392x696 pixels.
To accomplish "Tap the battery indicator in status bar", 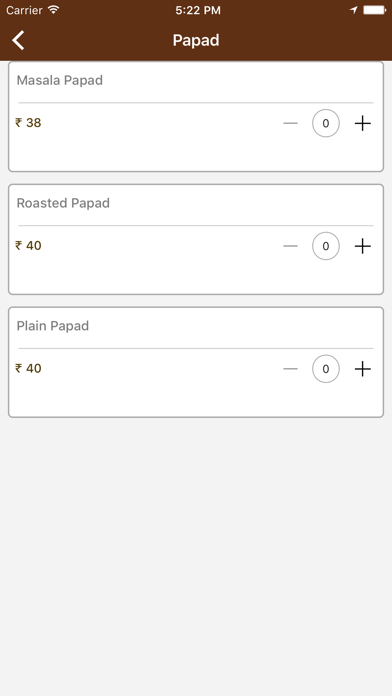I will tap(375, 10).
